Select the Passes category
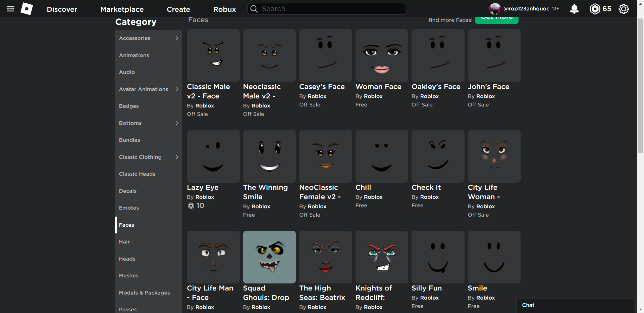This screenshot has width=644, height=313. click(x=149, y=309)
